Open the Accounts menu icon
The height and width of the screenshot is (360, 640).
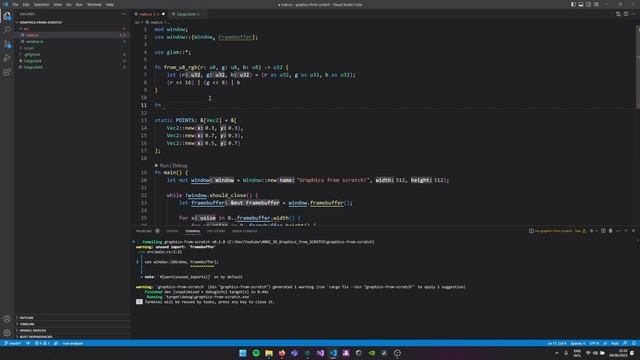(x=7, y=319)
